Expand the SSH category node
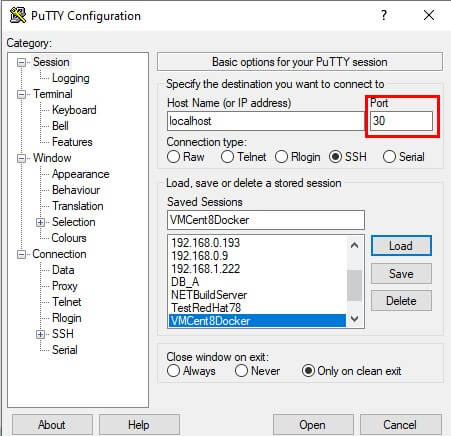Screen dimensions: 451x436 (x=40, y=334)
